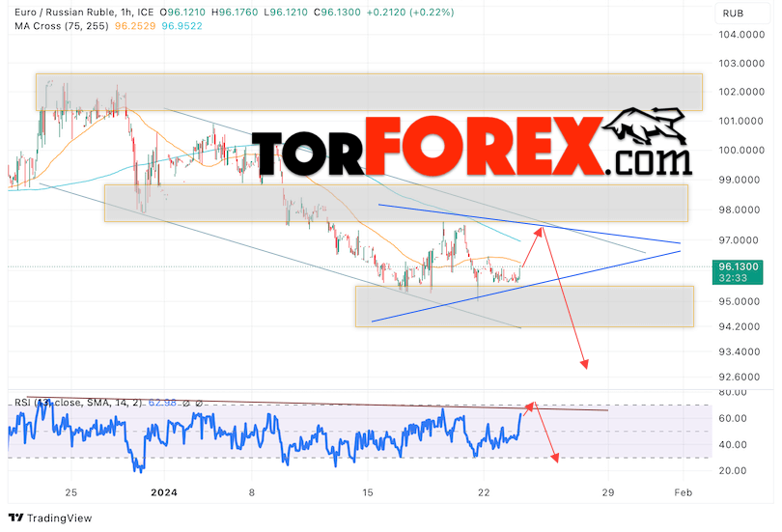Click the open value O96.1210

(182, 12)
